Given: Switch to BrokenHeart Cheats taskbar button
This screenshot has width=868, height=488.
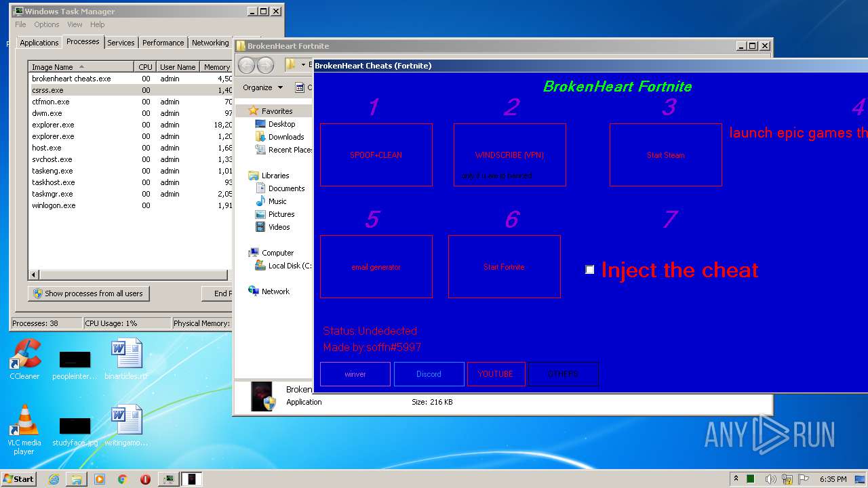Looking at the screenshot, I should (x=191, y=479).
